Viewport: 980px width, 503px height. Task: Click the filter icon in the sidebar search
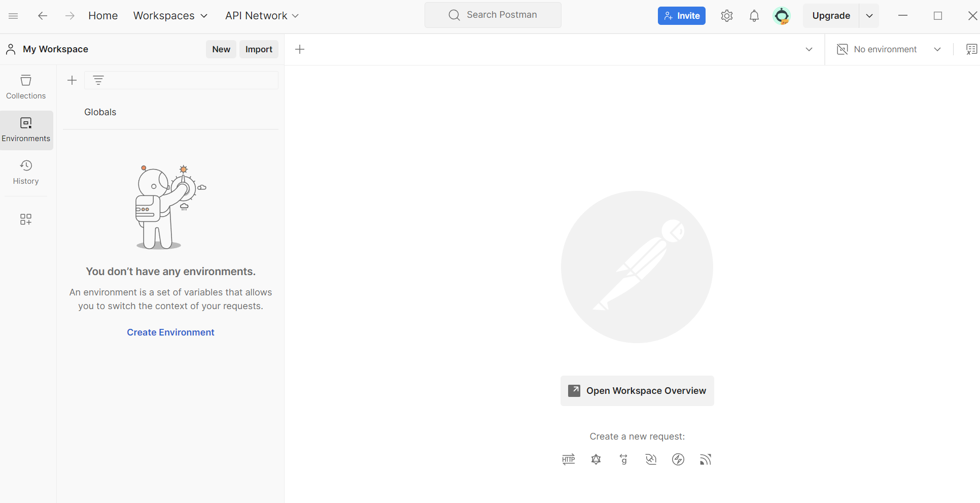click(98, 80)
